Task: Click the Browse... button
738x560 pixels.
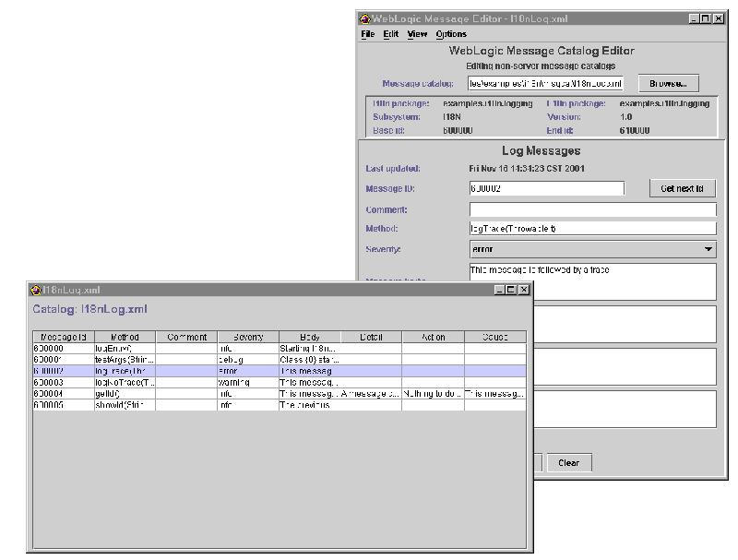Action: [668, 83]
